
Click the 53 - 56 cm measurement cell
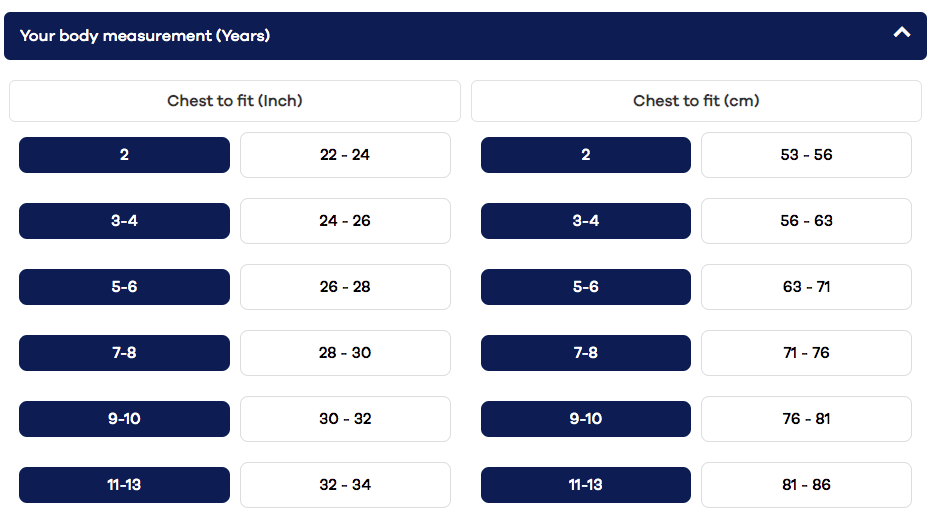pyautogui.click(x=806, y=155)
